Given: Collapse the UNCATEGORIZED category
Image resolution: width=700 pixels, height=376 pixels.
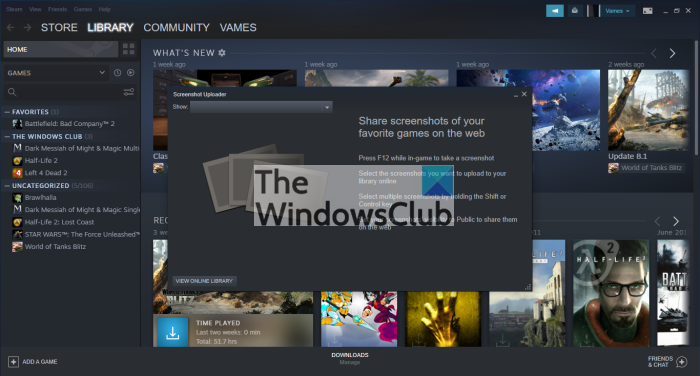Looking at the screenshot, I should 7,186.
